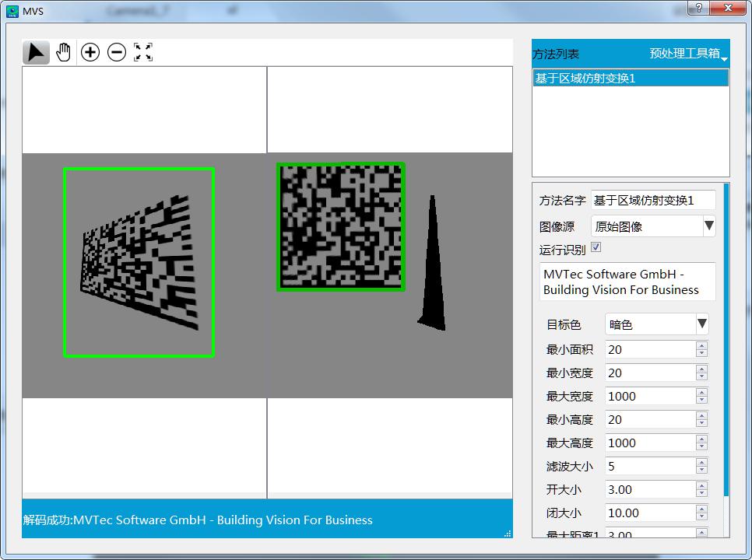This screenshot has width=752, height=560.
Task: Increase 最小面积 value with up arrow
Action: [x=701, y=345]
